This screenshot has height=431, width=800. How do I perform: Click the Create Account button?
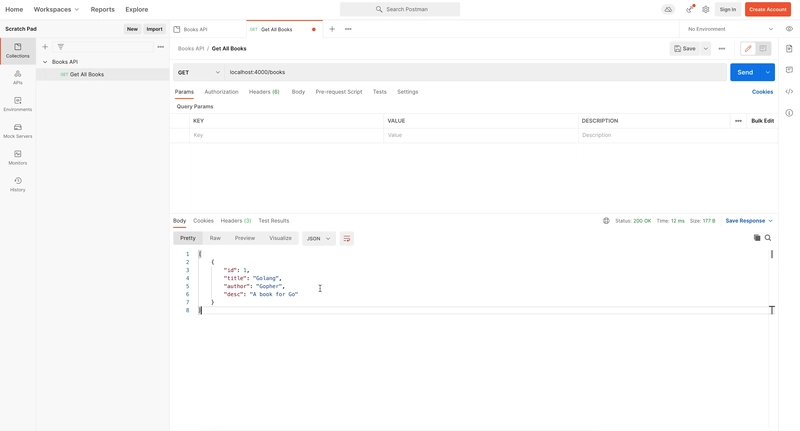tap(767, 9)
